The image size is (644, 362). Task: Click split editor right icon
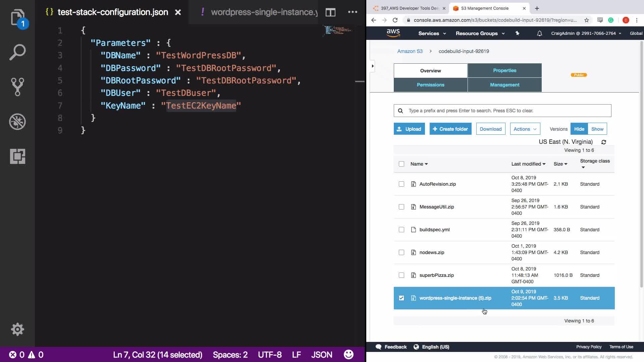(x=330, y=12)
